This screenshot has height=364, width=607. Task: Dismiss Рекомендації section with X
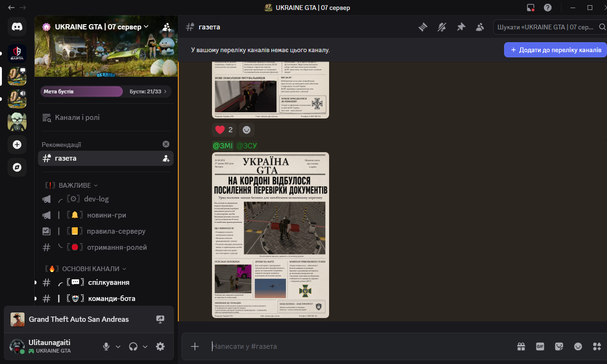coord(166,144)
